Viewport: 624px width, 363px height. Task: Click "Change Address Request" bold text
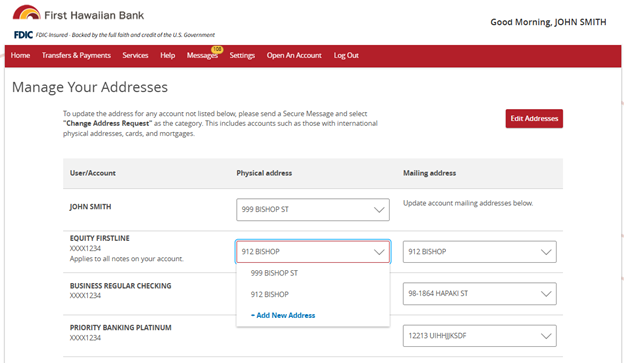107,123
